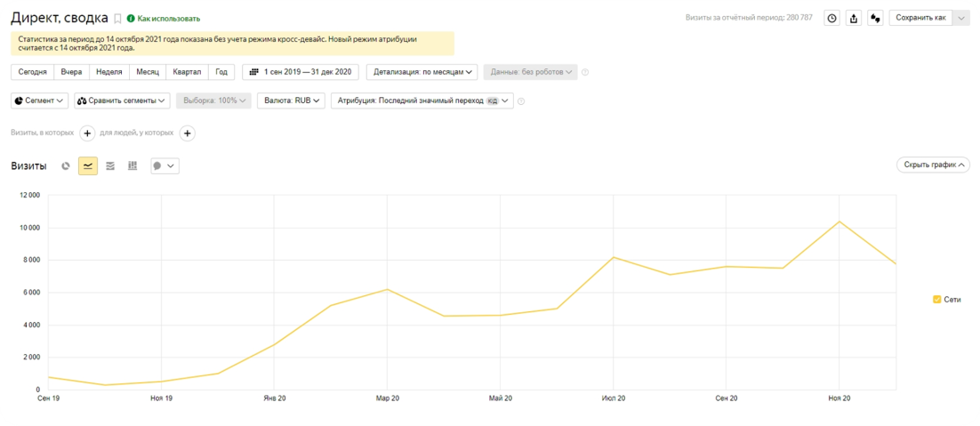Select the line chart view
The image size is (980, 426).
coord(88,165)
